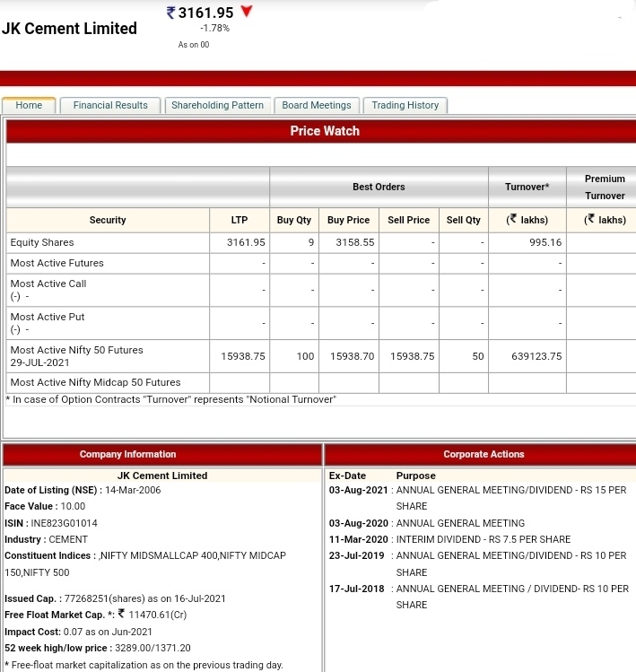Select the JK Cement Limited page title
This screenshot has width=636, height=672.
69,29
